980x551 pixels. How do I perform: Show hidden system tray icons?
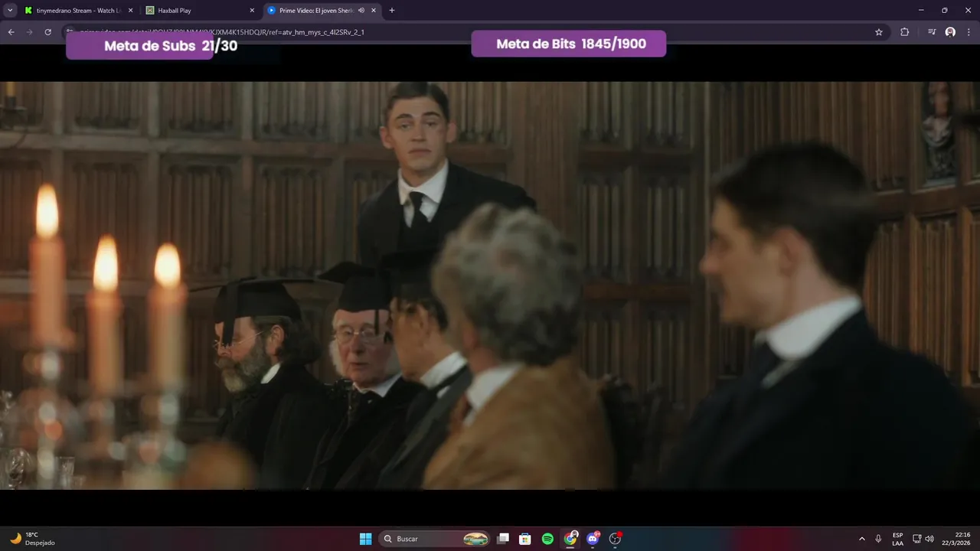tap(862, 539)
